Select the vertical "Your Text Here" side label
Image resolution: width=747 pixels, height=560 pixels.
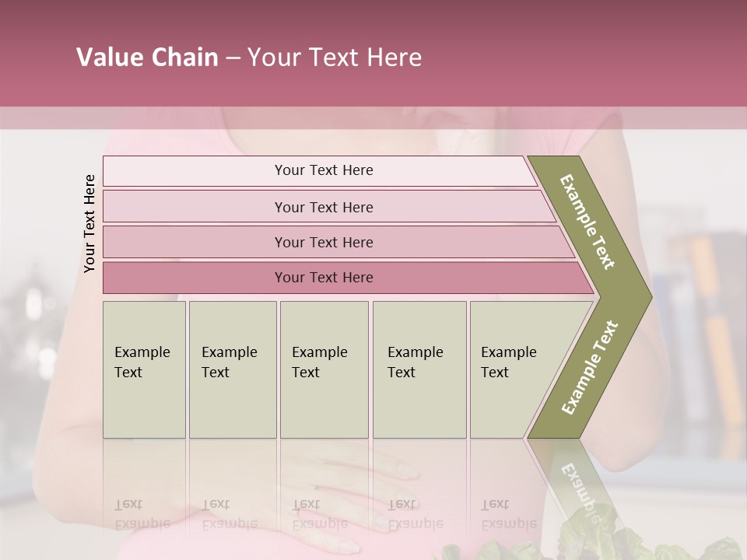[x=89, y=223]
